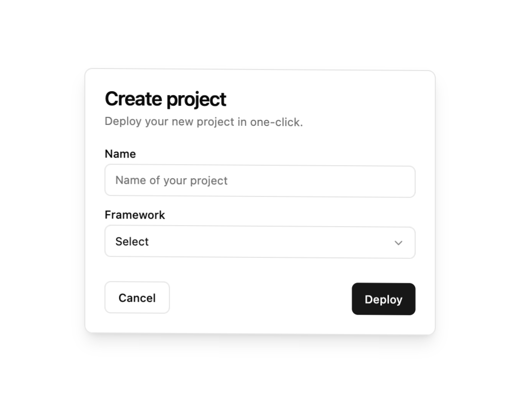The image size is (532, 411).
Task: Click the 'Name of your project' placeholder text
Action: tap(171, 181)
